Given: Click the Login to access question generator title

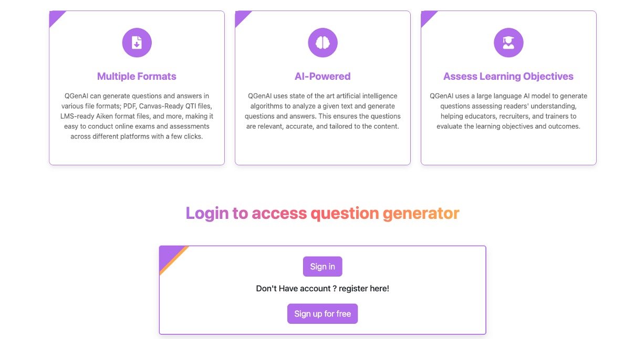Looking at the screenshot, I should 323,213.
